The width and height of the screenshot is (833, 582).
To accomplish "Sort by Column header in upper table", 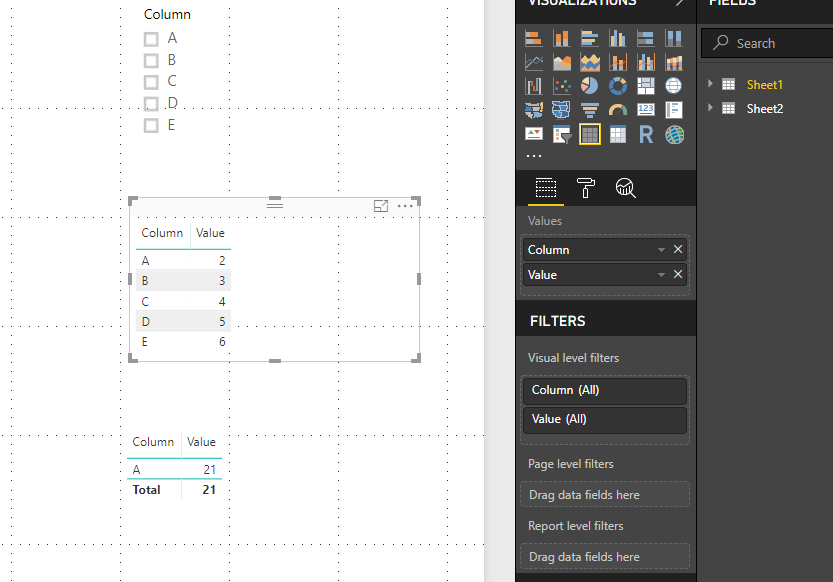I will pos(162,233).
